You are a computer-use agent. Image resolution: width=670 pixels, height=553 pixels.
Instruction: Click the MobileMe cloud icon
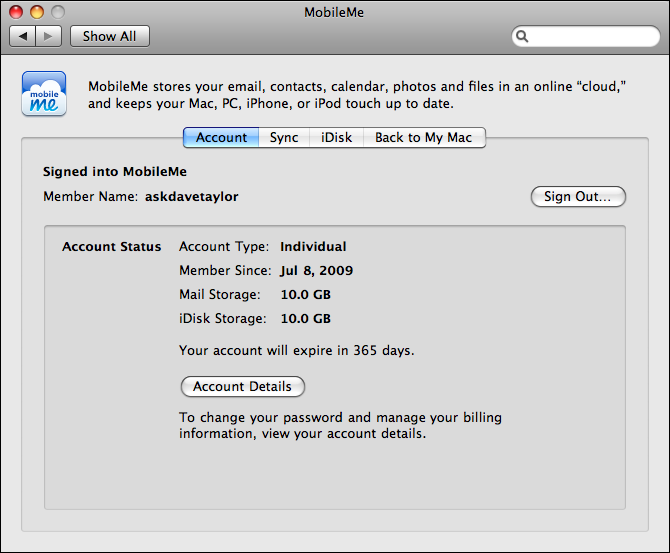coord(44,94)
